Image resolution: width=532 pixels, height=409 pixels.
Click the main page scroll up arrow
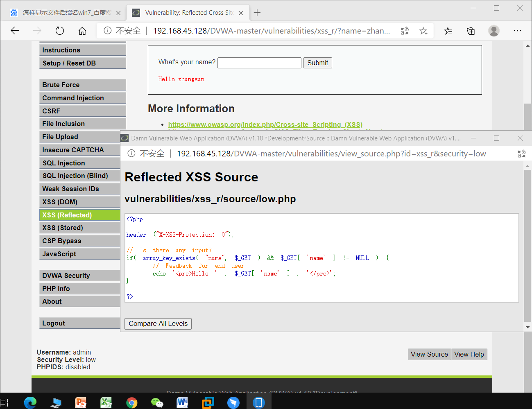coord(527,45)
